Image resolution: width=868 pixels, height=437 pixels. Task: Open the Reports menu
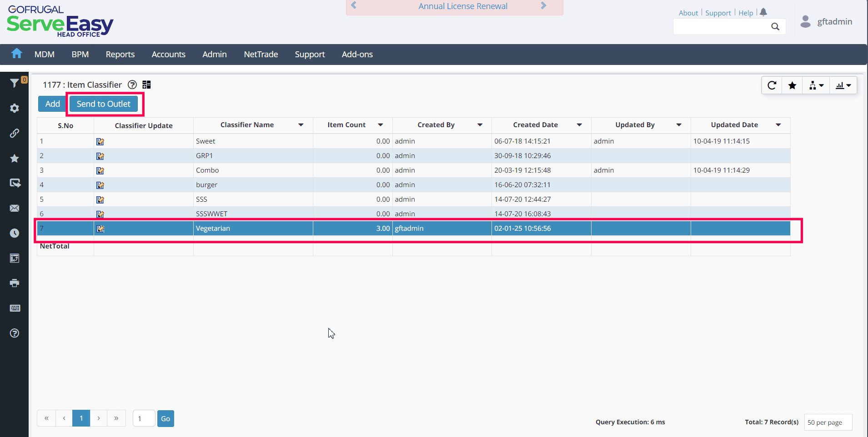click(x=120, y=55)
